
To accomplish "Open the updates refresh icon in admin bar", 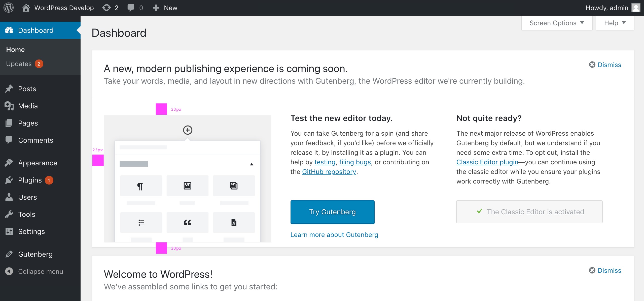I will coord(106,8).
